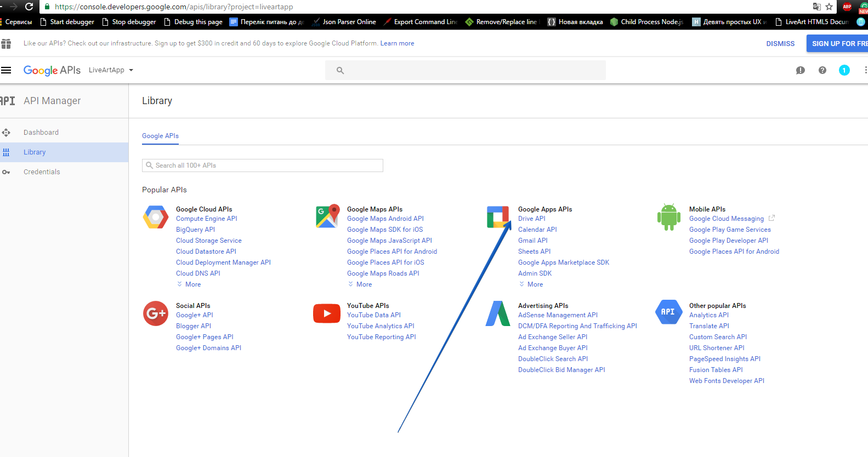The image size is (868, 457).
Task: Open the Adblock Plus extension icon
Action: click(x=847, y=7)
